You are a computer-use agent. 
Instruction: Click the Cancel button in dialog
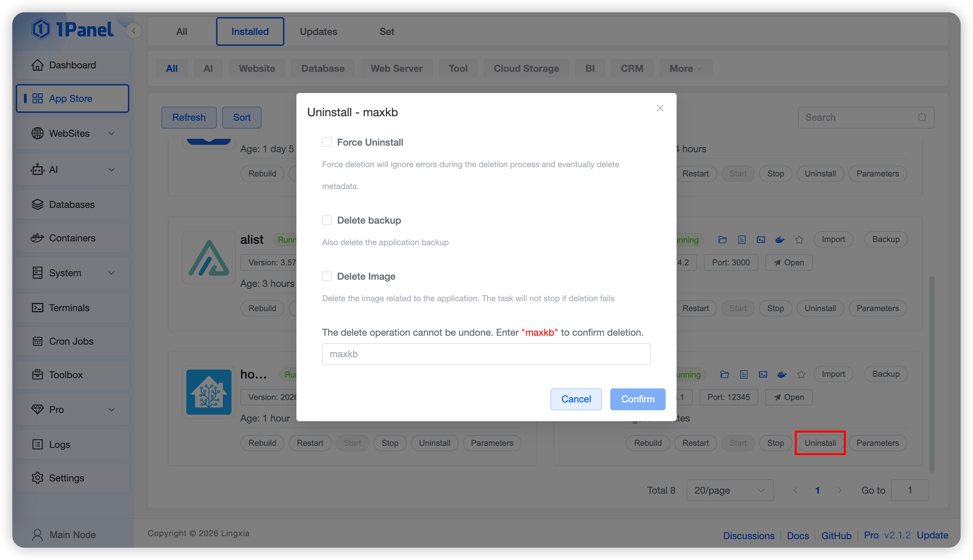pyautogui.click(x=576, y=399)
